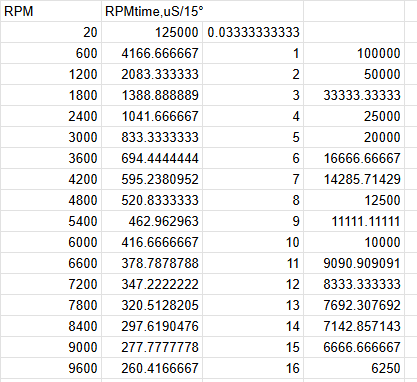Select index cell 16 beside 6250
Viewport: 417px width, 382px height.
point(253,368)
